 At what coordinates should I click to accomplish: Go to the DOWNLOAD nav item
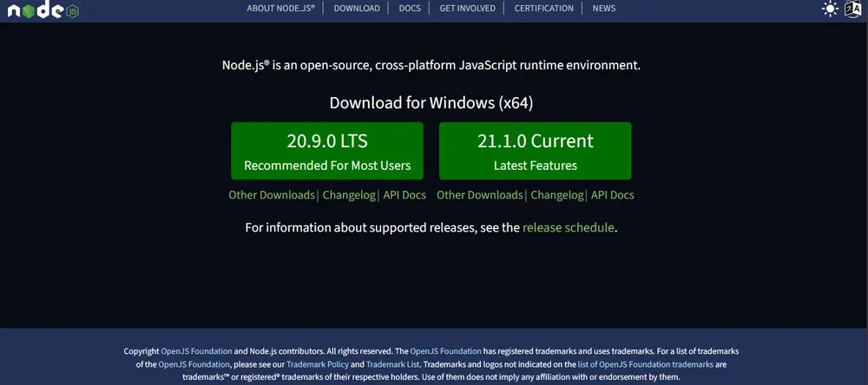point(357,8)
